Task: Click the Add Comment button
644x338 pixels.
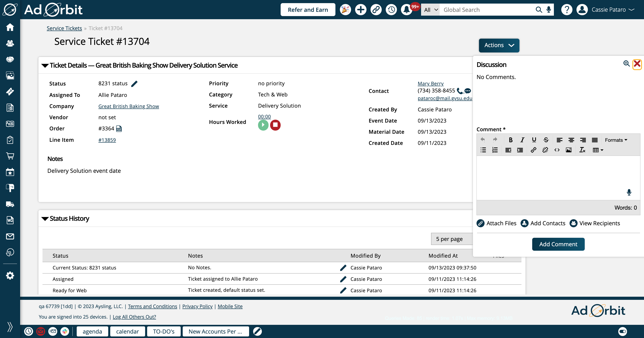Action: coord(558,244)
